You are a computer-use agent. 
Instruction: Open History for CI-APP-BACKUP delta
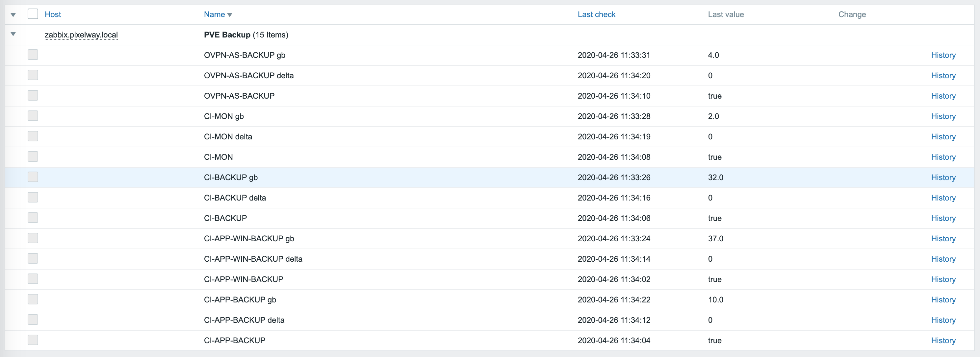(x=943, y=320)
